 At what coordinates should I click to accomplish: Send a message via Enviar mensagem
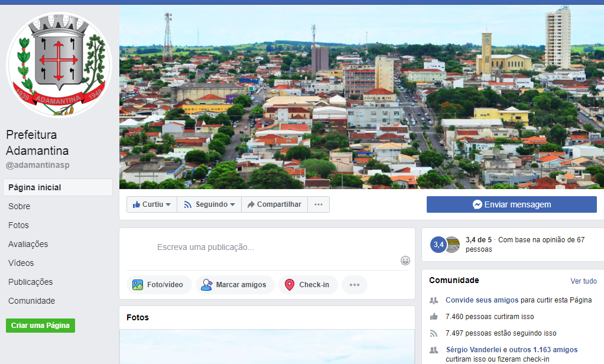pos(512,204)
